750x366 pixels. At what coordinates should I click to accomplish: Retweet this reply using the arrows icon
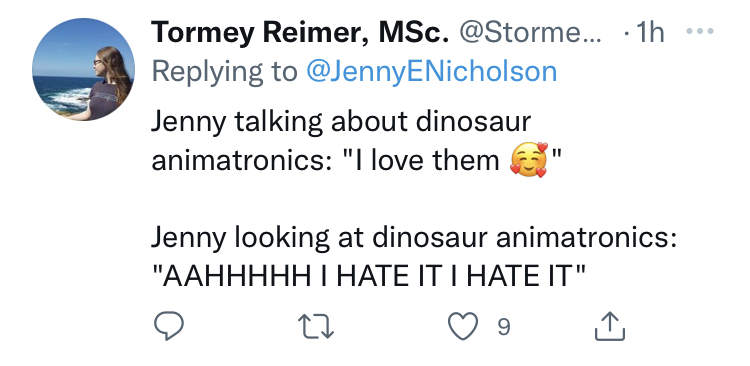pyautogui.click(x=316, y=327)
